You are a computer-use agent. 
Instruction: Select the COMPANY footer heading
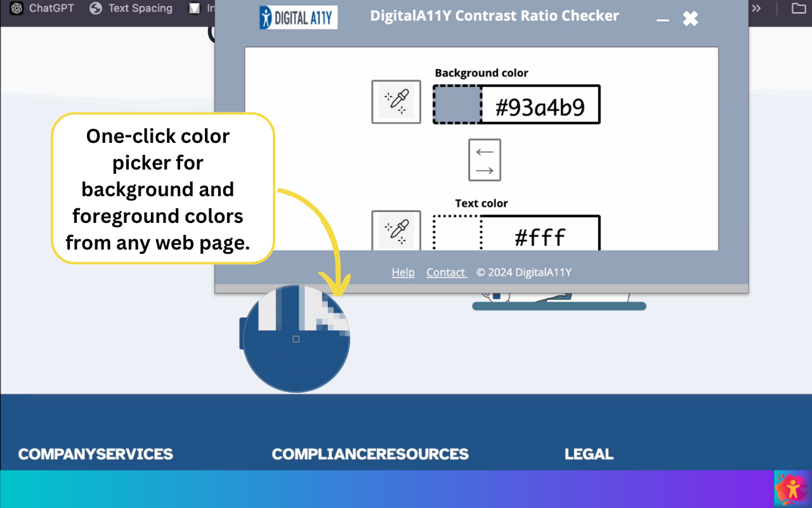click(57, 454)
